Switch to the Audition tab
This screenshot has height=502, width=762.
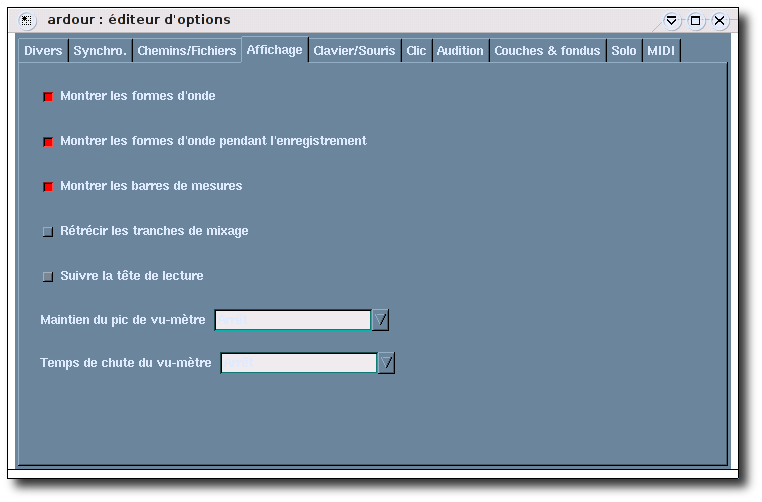(x=460, y=51)
